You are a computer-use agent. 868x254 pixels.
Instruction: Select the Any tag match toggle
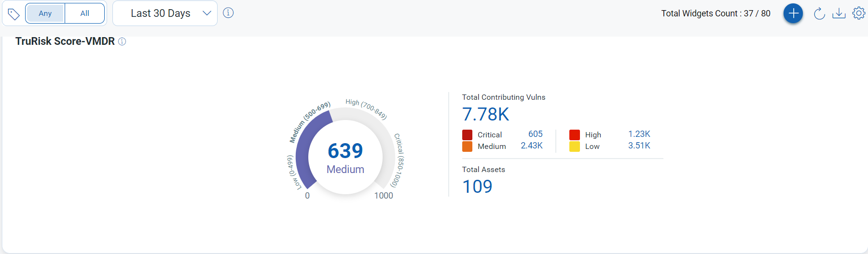(x=45, y=13)
